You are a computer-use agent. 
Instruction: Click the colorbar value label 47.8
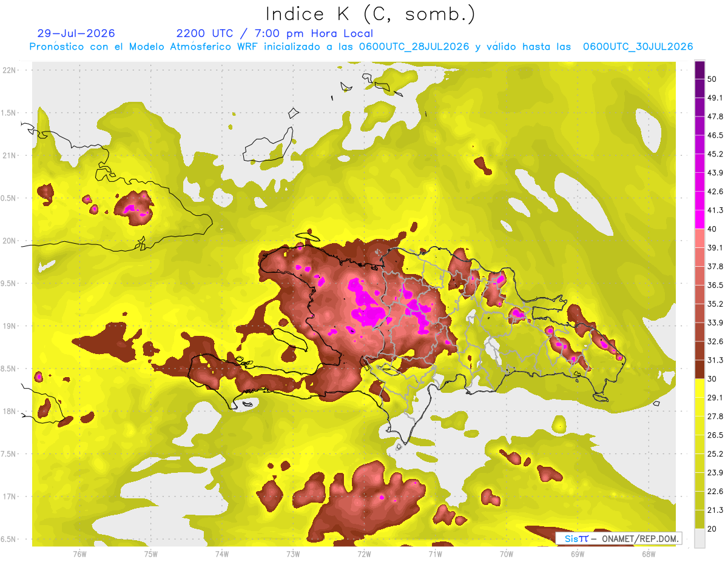click(x=715, y=117)
